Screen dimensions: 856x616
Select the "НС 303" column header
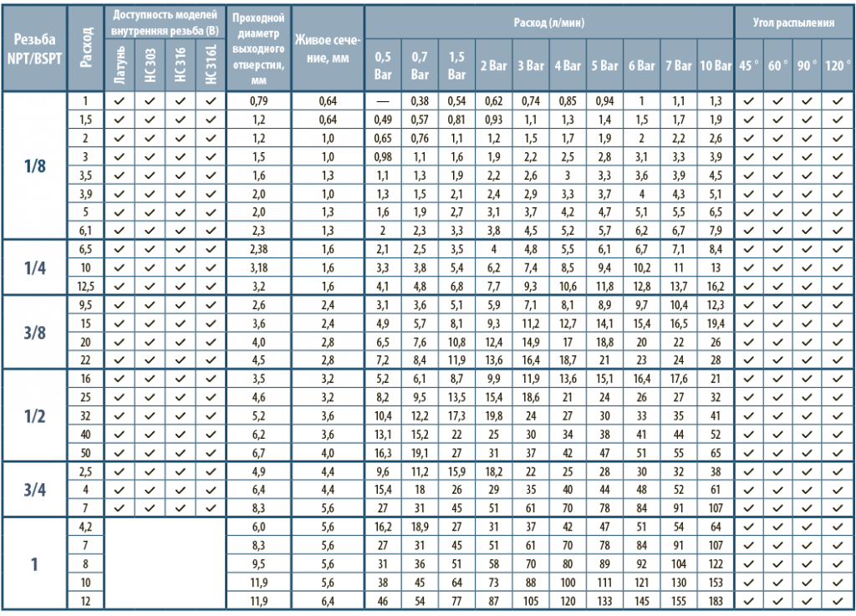pos(150,65)
